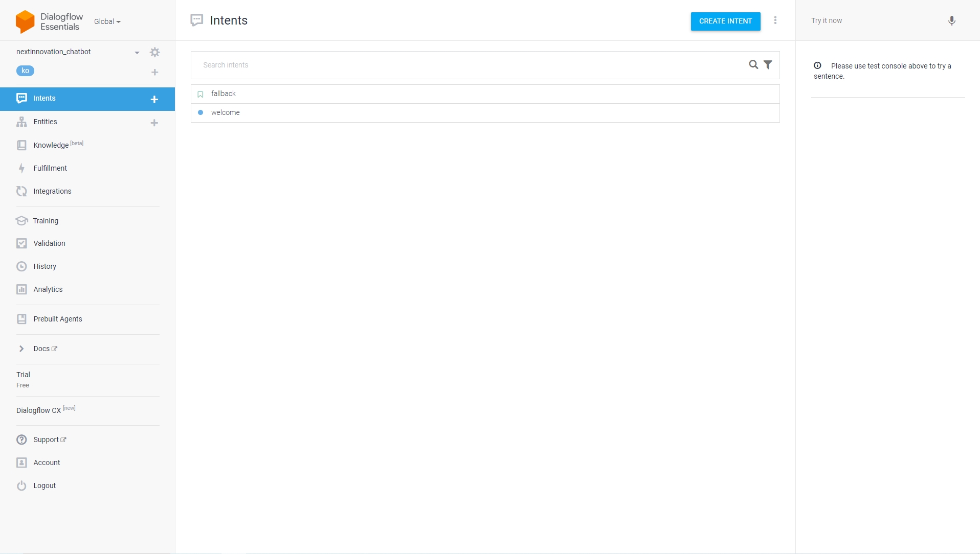Viewport: 980px width, 554px height.
Task: Select the ko language badge
Action: tap(25, 71)
